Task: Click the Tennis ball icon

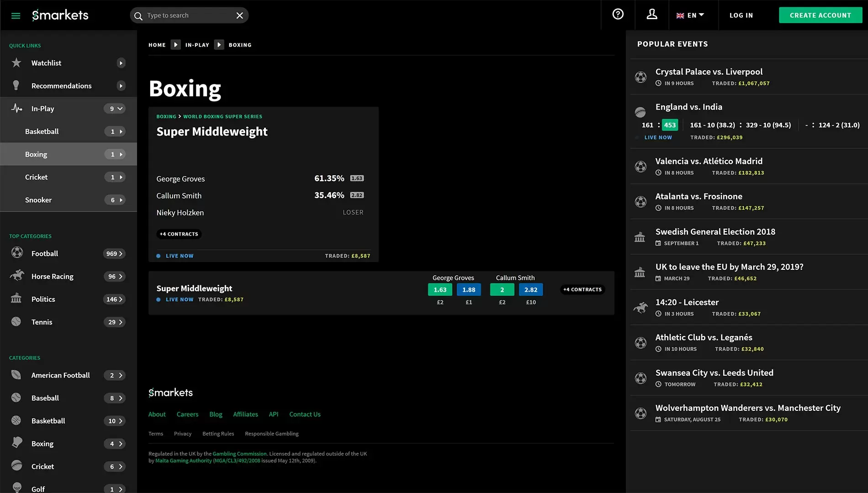Action: coord(16,321)
